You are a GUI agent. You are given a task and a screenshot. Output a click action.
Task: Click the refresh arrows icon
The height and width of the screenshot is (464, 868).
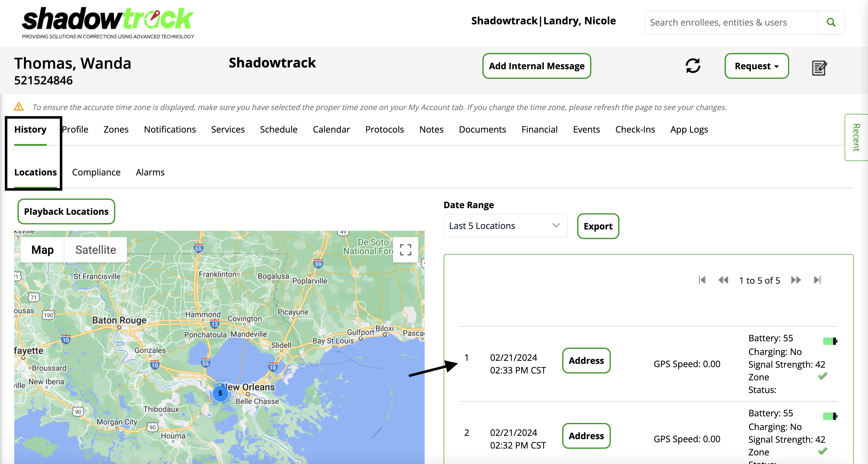(693, 66)
